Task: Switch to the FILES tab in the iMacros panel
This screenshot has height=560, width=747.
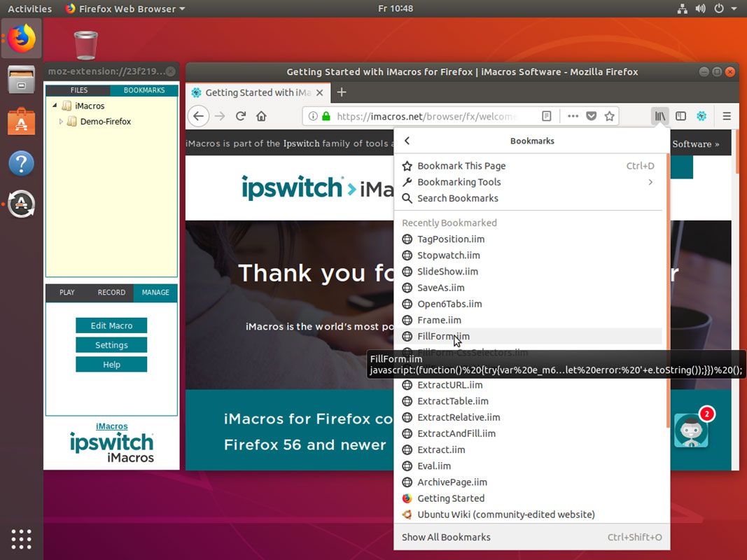Action: click(x=78, y=90)
